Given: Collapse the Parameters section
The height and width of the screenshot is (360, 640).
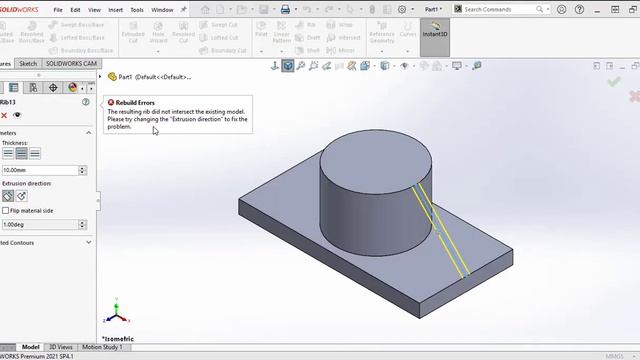Looking at the screenshot, I should coord(89,133).
